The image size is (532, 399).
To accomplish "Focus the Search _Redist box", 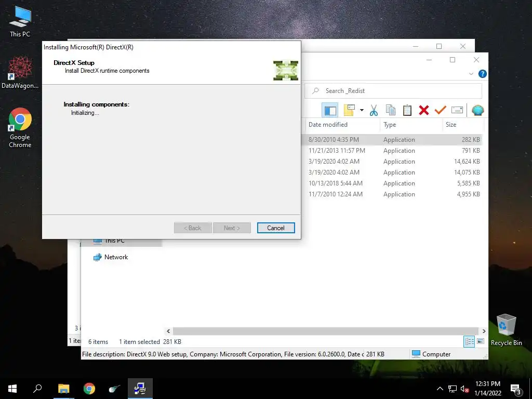I will [x=394, y=91].
